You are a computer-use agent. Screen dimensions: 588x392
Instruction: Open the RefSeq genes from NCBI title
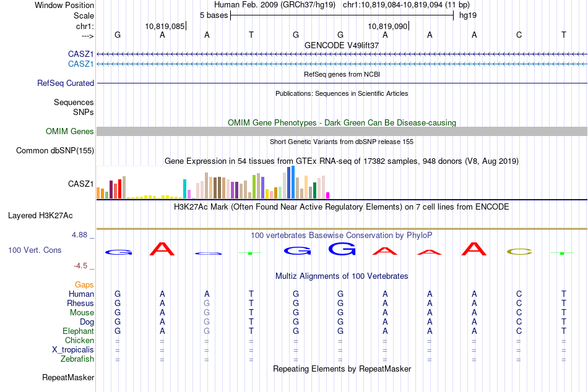pyautogui.click(x=342, y=74)
